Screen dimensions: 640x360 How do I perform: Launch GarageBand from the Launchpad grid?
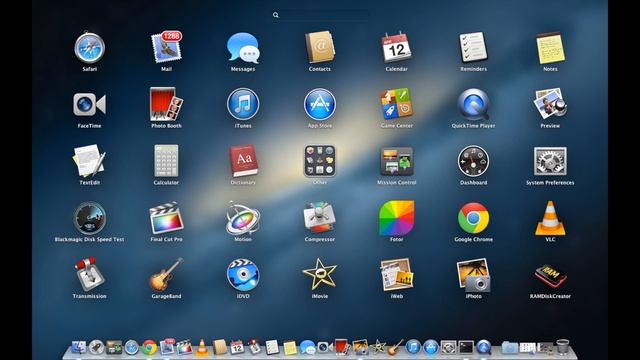point(166,275)
